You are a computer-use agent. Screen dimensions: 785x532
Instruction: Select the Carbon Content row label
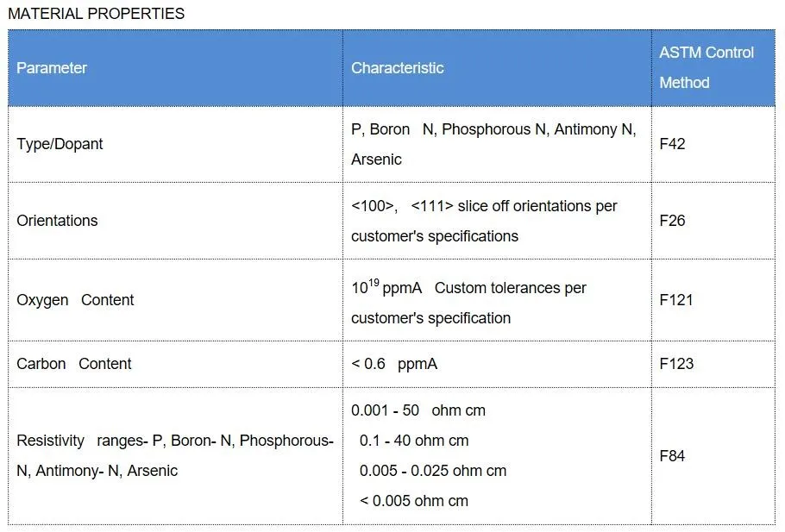(x=73, y=364)
